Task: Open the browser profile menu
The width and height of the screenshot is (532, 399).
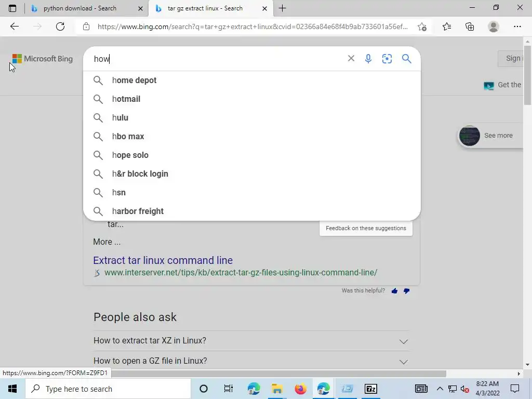Action: (494, 26)
